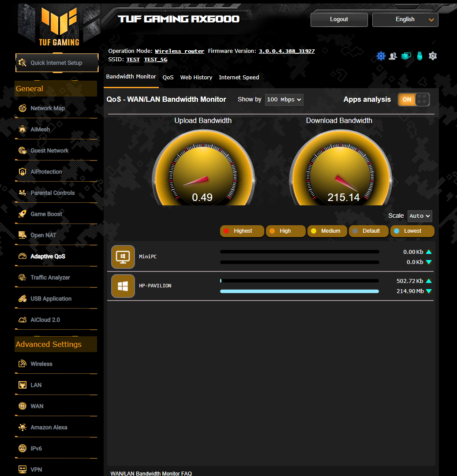Click the Quick Internet Setup wand icon
The width and height of the screenshot is (457, 476).
pyautogui.click(x=22, y=63)
